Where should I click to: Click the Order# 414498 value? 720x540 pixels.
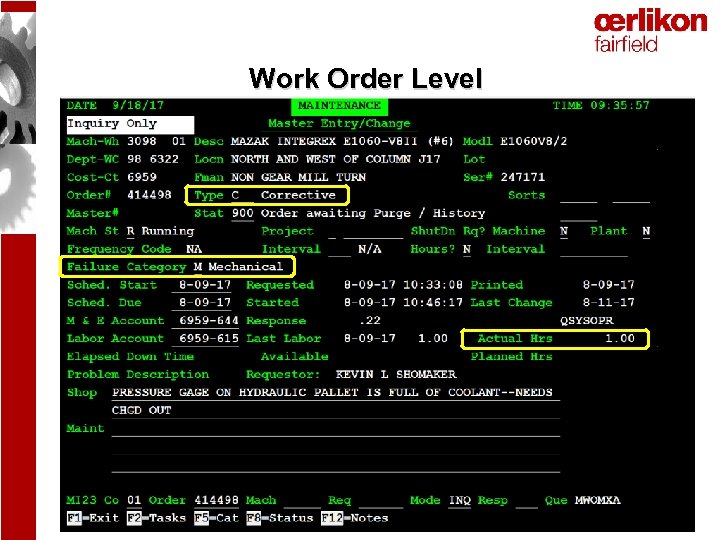coord(149,195)
